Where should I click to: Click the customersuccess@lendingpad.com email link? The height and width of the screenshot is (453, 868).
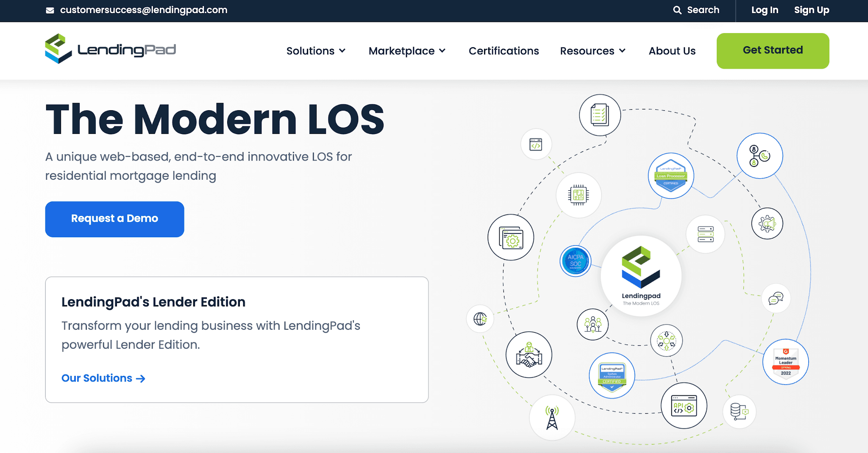(144, 10)
